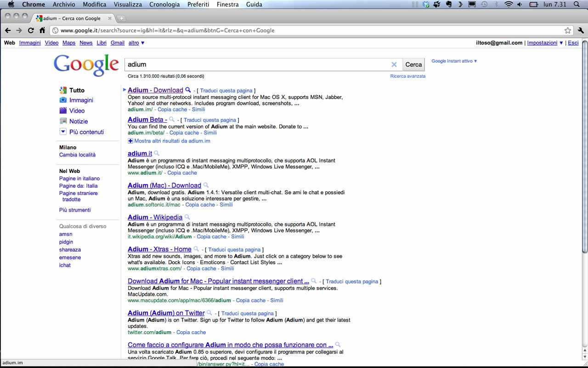Open Time Machine icon in menu bar

(484, 4)
